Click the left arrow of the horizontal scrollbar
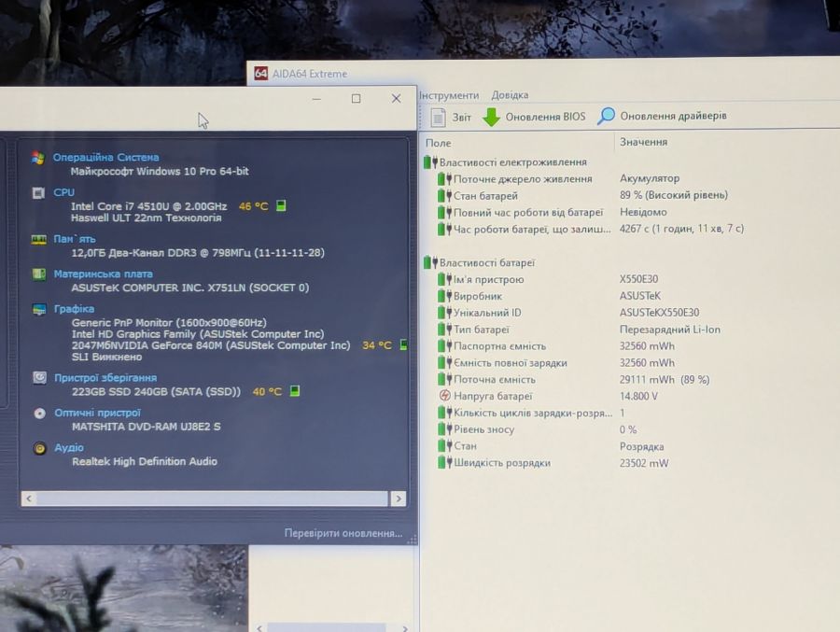 click(x=29, y=499)
